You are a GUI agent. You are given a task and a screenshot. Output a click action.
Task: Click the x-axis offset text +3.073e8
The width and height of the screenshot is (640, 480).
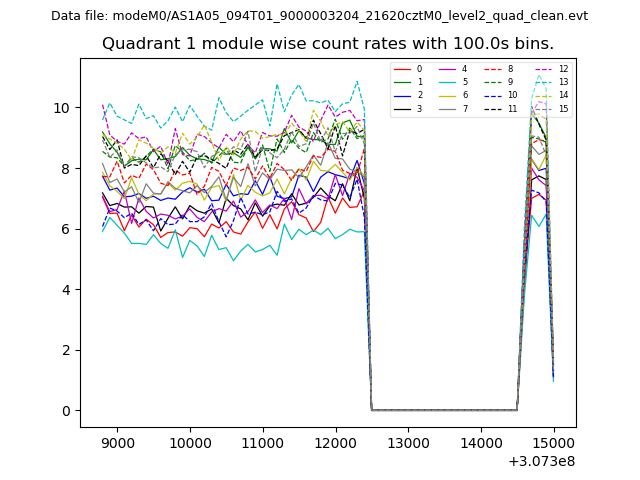pyautogui.click(x=543, y=461)
